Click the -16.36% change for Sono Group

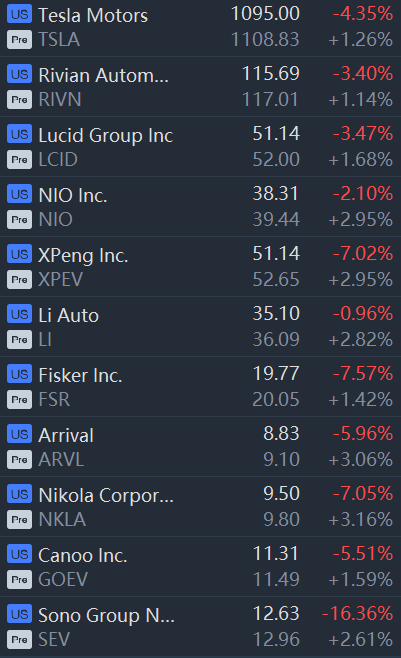click(x=357, y=614)
